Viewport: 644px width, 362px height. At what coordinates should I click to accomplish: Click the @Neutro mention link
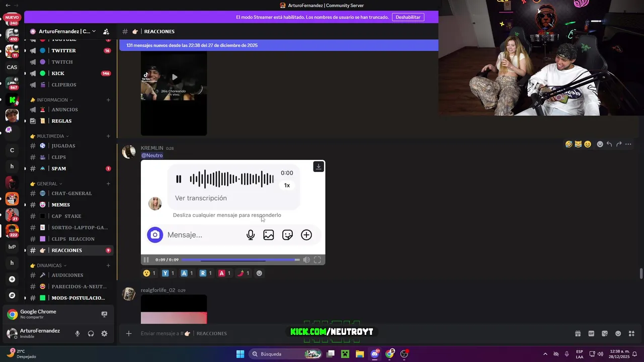152,155
